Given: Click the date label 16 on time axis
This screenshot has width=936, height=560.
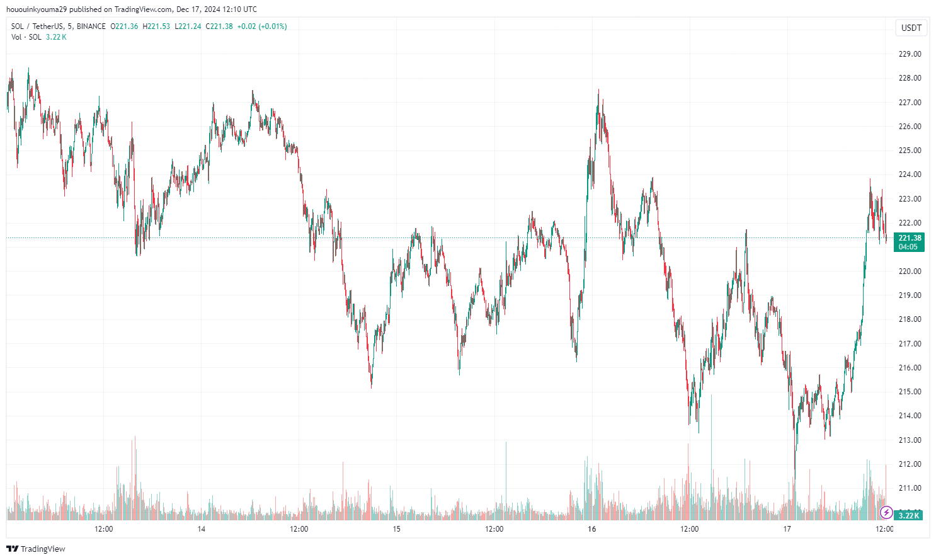Looking at the screenshot, I should pos(592,529).
